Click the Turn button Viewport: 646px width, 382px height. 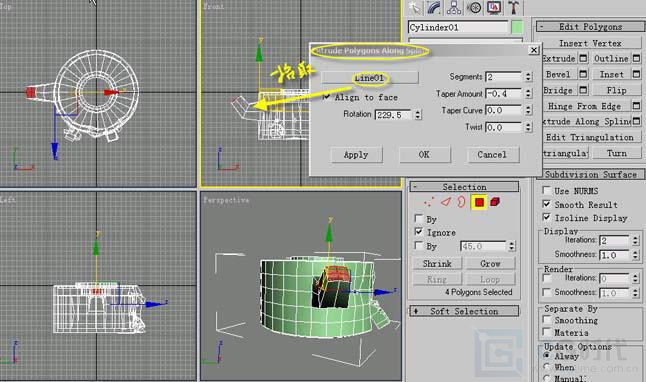coord(616,153)
